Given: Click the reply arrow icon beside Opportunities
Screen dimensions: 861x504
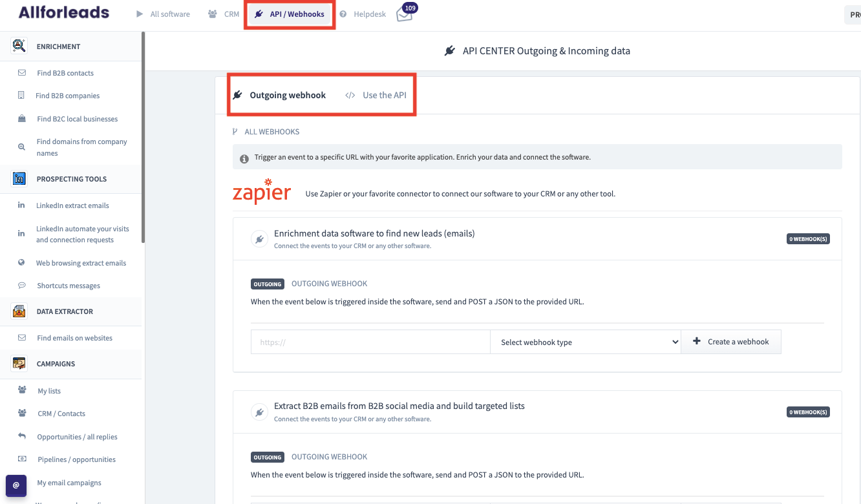Looking at the screenshot, I should pyautogui.click(x=22, y=436).
